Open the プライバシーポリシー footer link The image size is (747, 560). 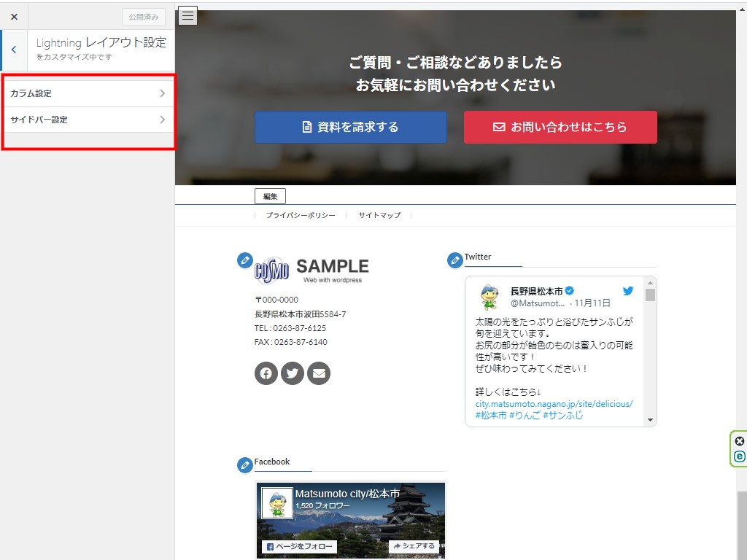point(301,216)
